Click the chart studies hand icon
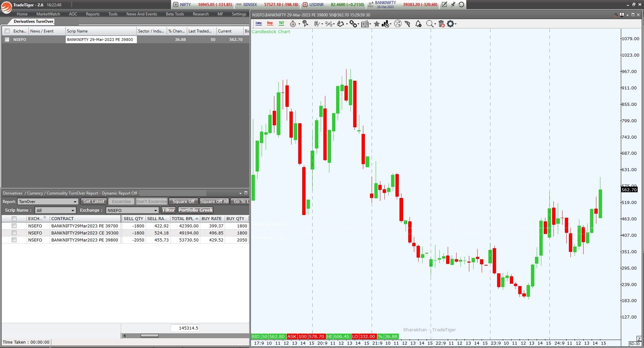 tap(340, 24)
